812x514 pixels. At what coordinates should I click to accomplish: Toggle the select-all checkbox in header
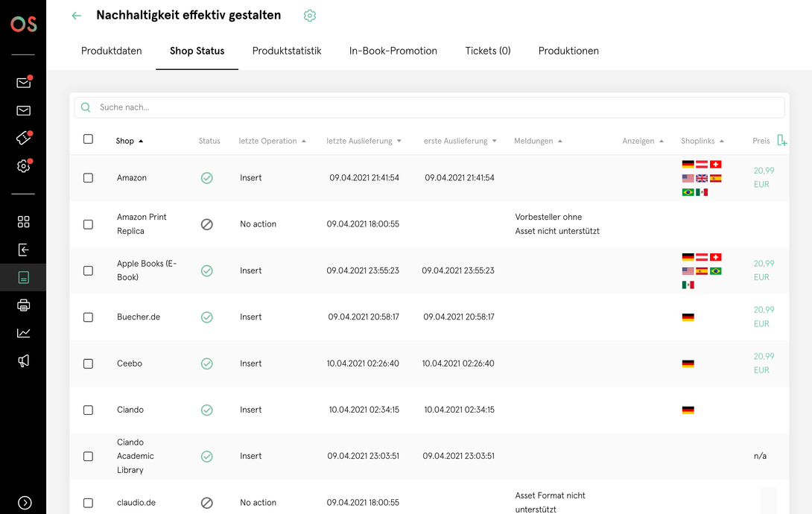tap(88, 139)
